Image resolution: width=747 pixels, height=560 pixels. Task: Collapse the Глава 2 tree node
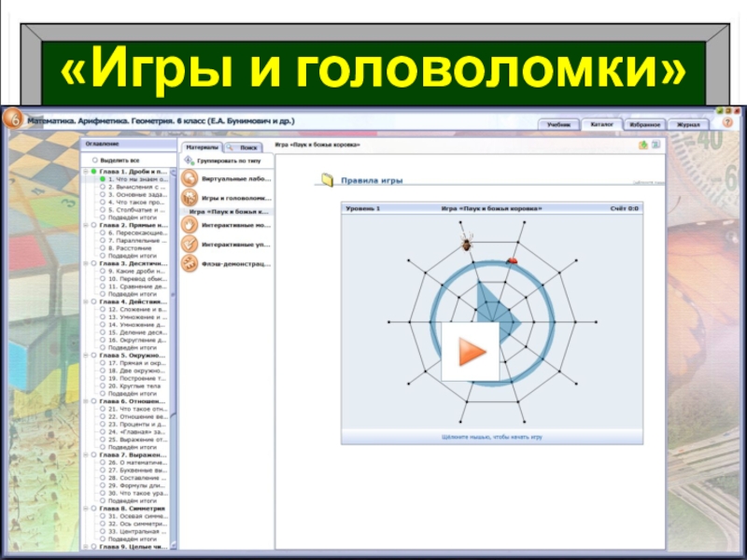tap(86, 225)
